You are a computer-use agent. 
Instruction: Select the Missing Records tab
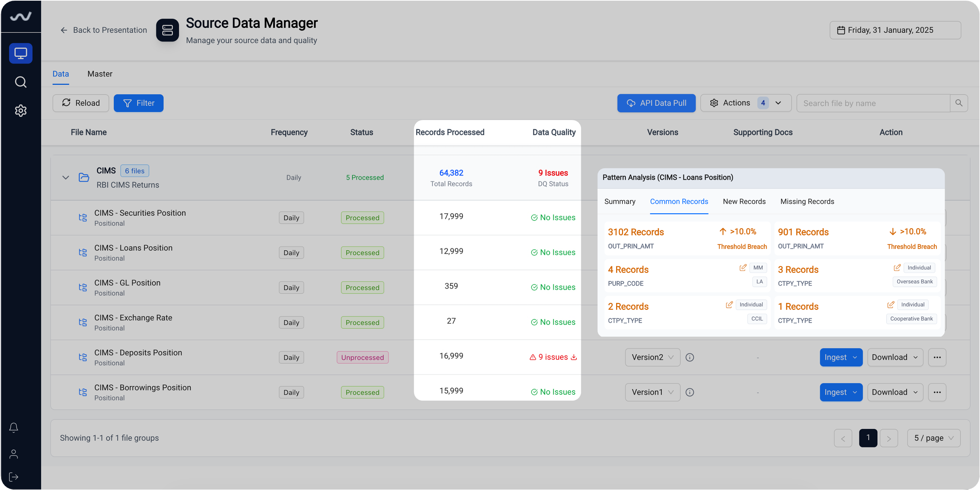(807, 202)
